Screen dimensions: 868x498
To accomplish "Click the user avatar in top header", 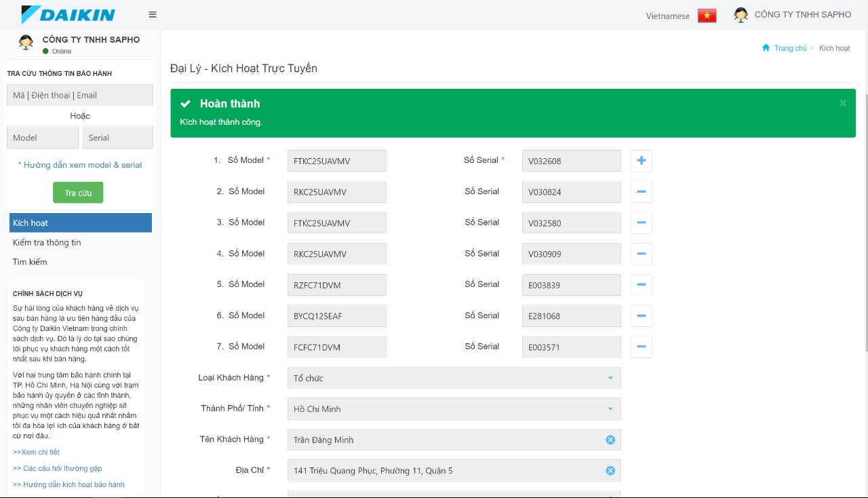I will 741,15.
